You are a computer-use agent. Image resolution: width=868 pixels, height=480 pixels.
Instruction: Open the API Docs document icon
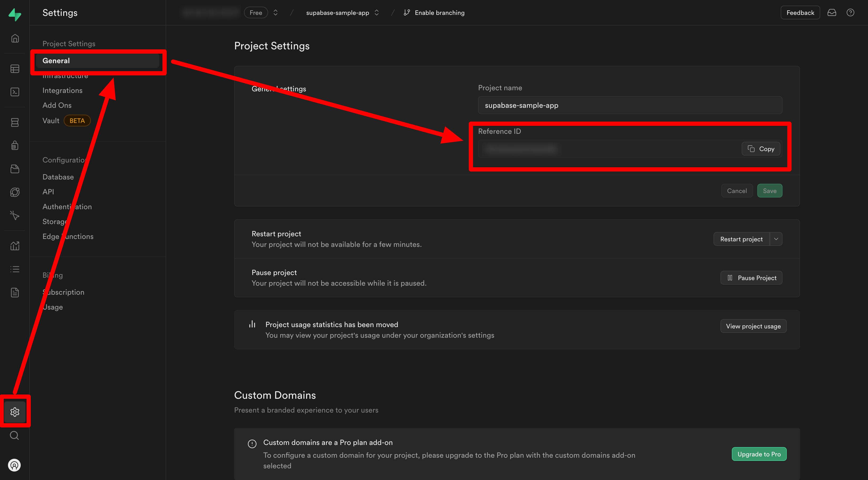coord(15,292)
